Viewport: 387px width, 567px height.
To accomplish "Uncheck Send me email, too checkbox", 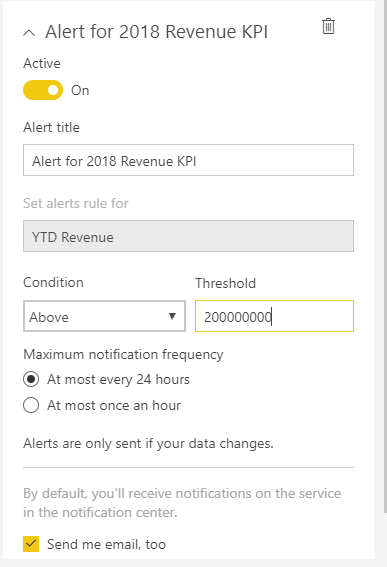I will click(x=31, y=544).
